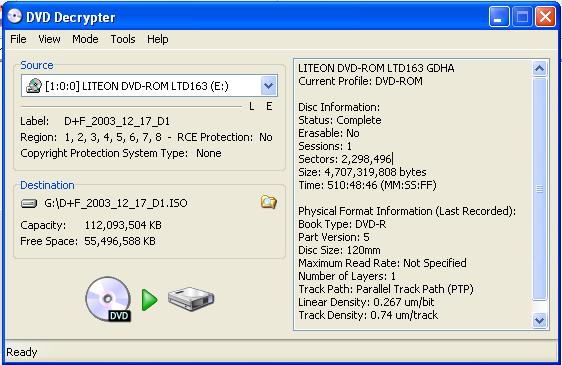Open the File menu
Viewport: 562px width, 365px height.
(x=18, y=39)
